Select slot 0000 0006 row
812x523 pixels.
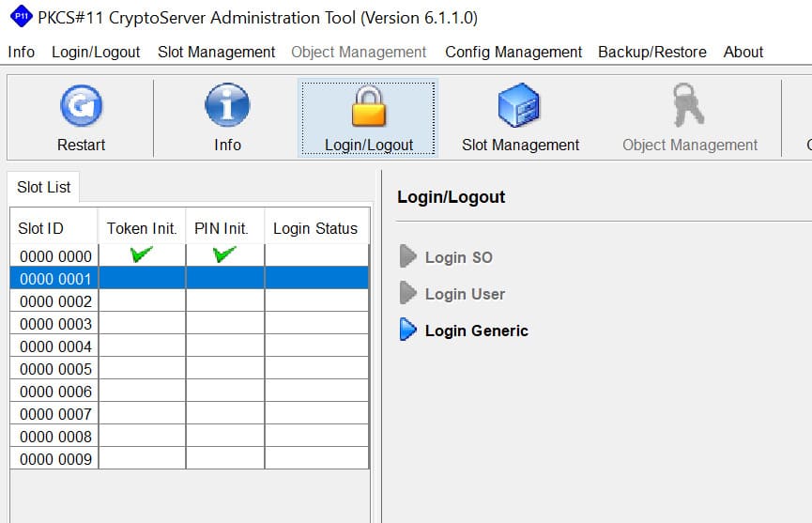click(190, 391)
